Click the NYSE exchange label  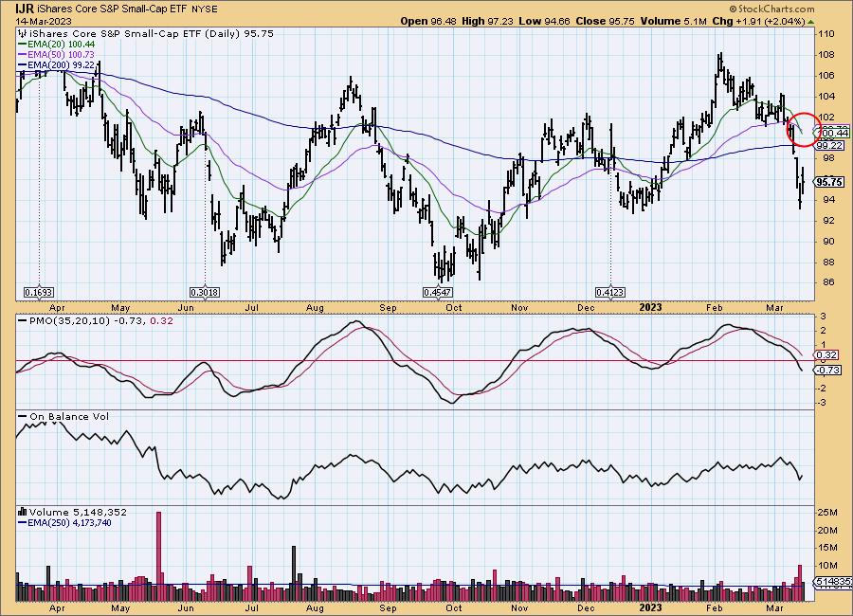click(x=205, y=9)
